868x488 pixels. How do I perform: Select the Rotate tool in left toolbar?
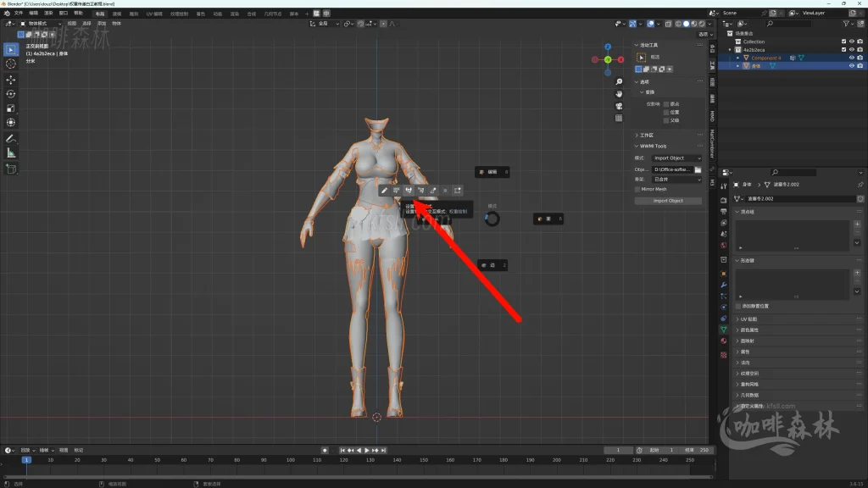(x=10, y=94)
